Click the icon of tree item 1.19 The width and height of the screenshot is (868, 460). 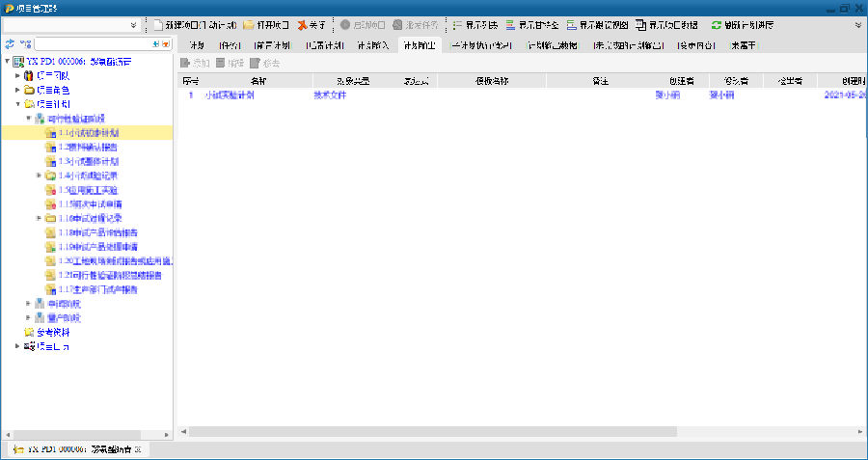[50, 247]
